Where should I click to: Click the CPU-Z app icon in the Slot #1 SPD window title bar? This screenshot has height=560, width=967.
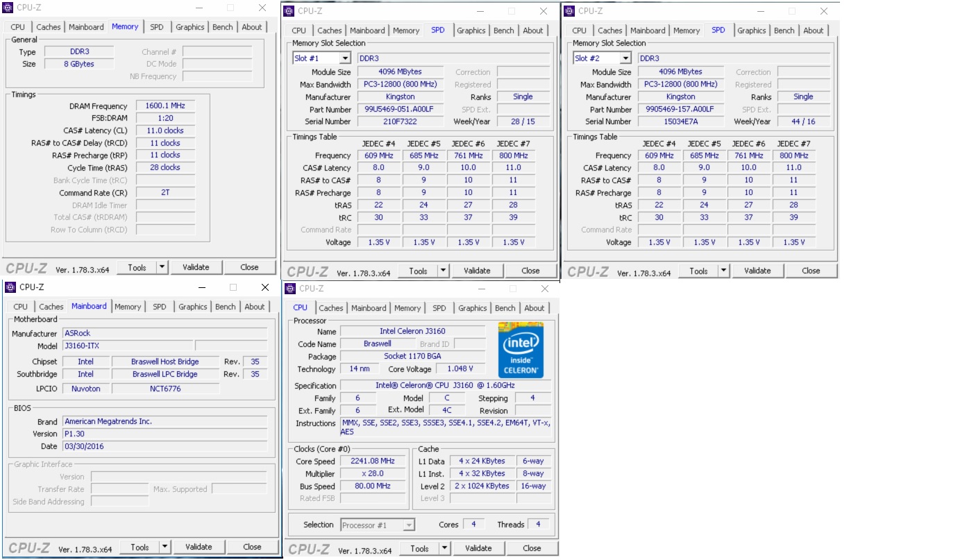pos(289,10)
